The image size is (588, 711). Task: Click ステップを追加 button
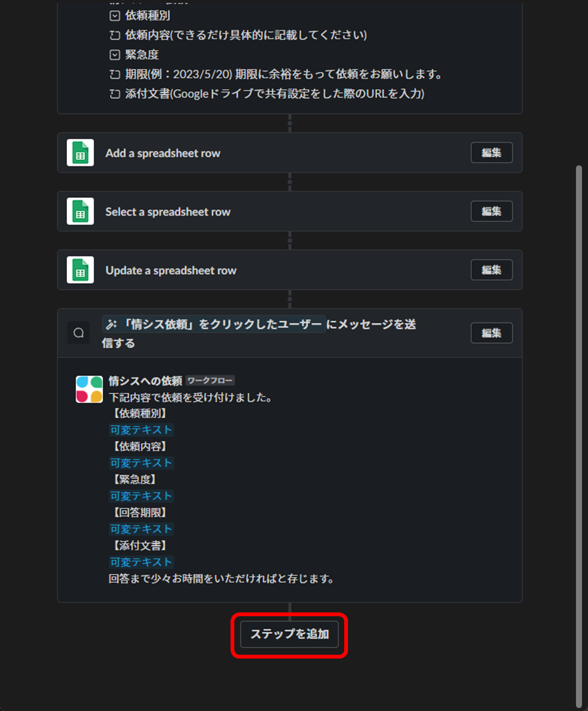tap(289, 634)
